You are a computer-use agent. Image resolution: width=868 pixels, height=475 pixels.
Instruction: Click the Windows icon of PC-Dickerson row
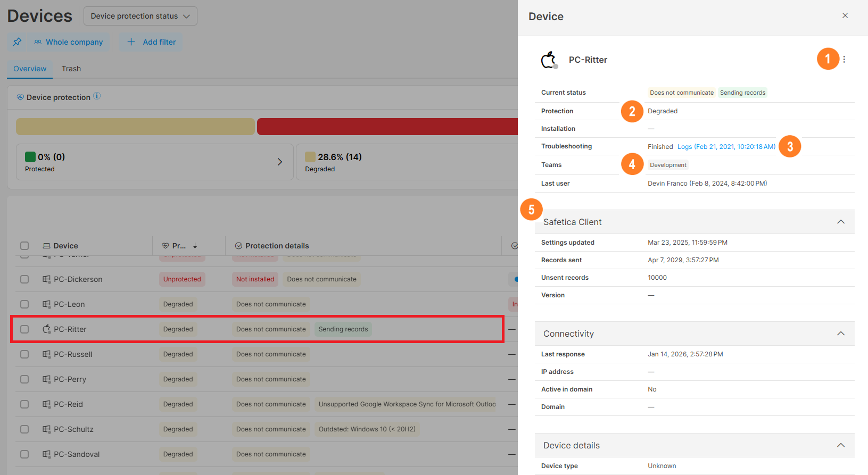coord(47,279)
